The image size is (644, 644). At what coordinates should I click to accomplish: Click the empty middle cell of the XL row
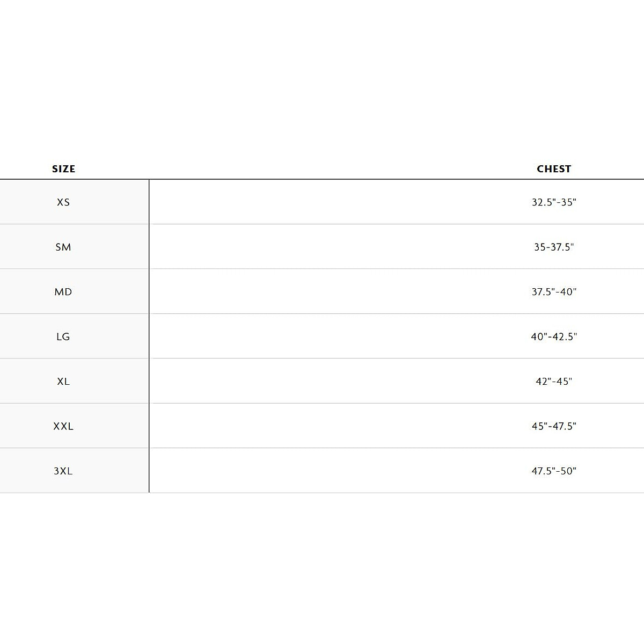coord(322,382)
